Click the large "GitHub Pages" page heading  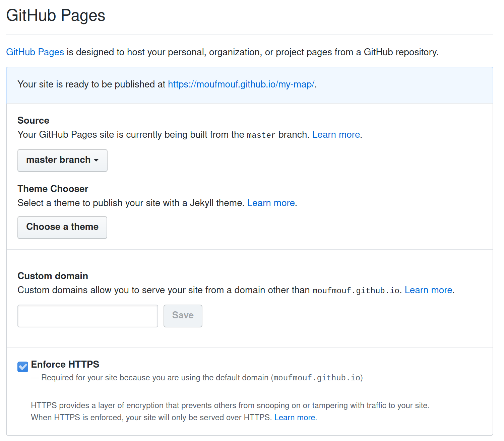(56, 15)
